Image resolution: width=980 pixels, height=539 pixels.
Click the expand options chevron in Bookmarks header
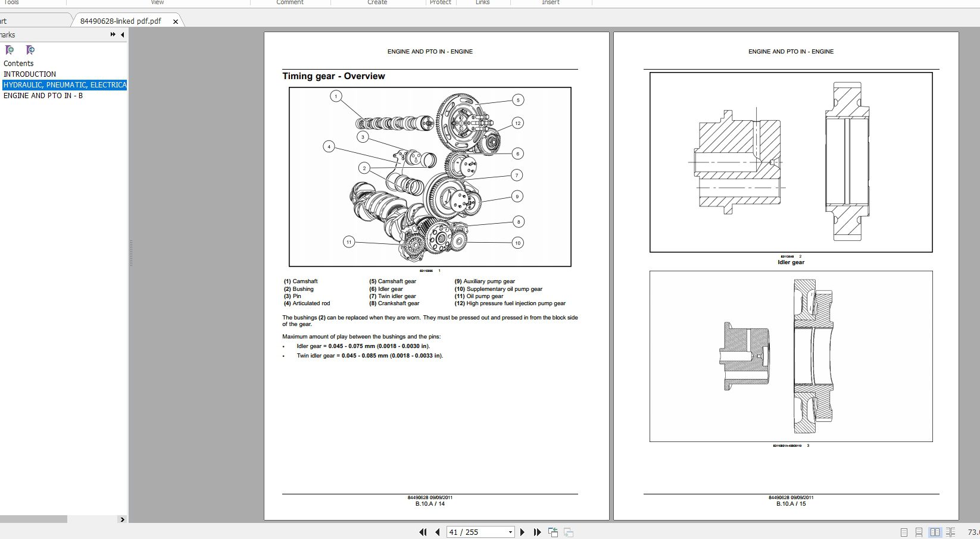pos(112,35)
